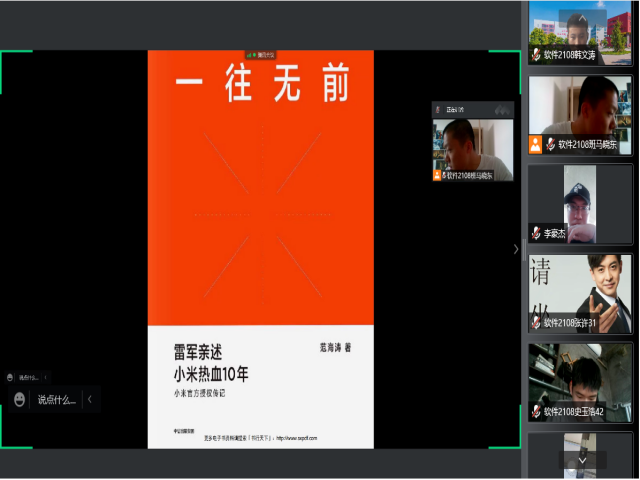Click subtitle 小米官方授权传记
Image resolution: width=640 pixels, height=480 pixels.
pyautogui.click(x=200, y=393)
